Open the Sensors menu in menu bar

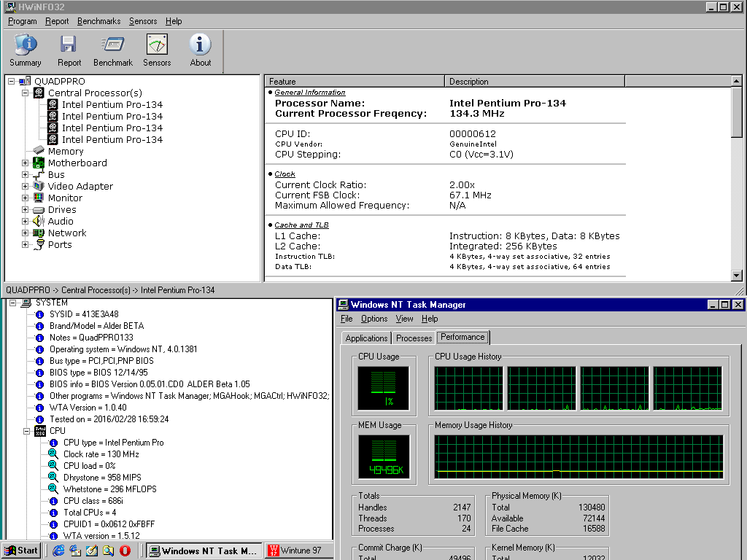click(x=143, y=21)
